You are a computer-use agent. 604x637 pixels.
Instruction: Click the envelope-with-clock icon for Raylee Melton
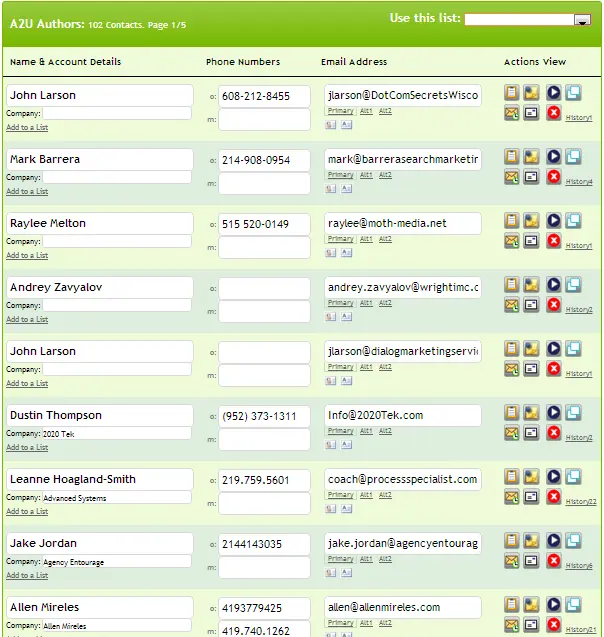(511, 240)
